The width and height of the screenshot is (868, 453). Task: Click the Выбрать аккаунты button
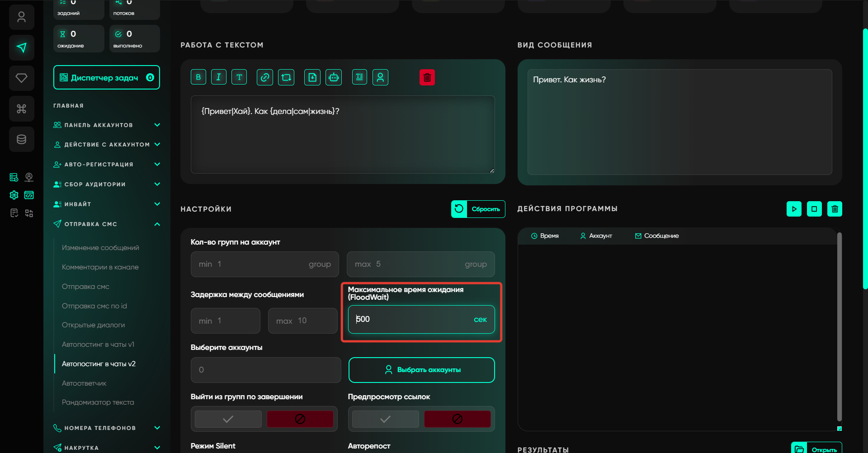pyautogui.click(x=421, y=370)
